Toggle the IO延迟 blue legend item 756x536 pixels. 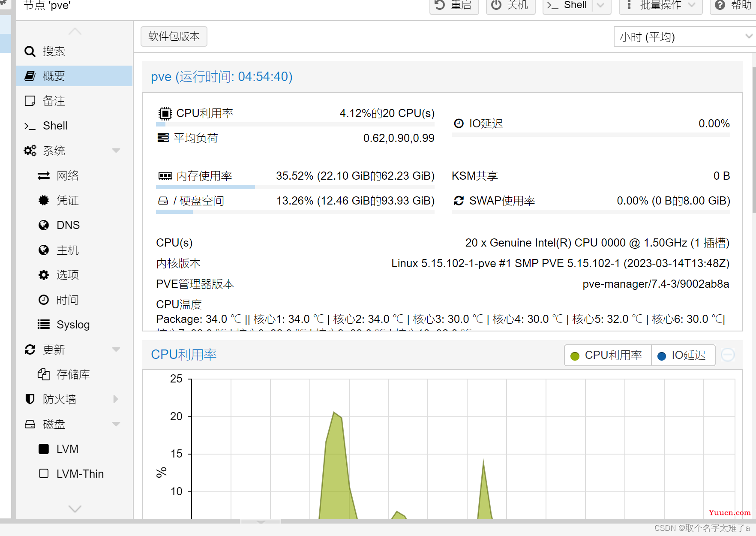[683, 355]
